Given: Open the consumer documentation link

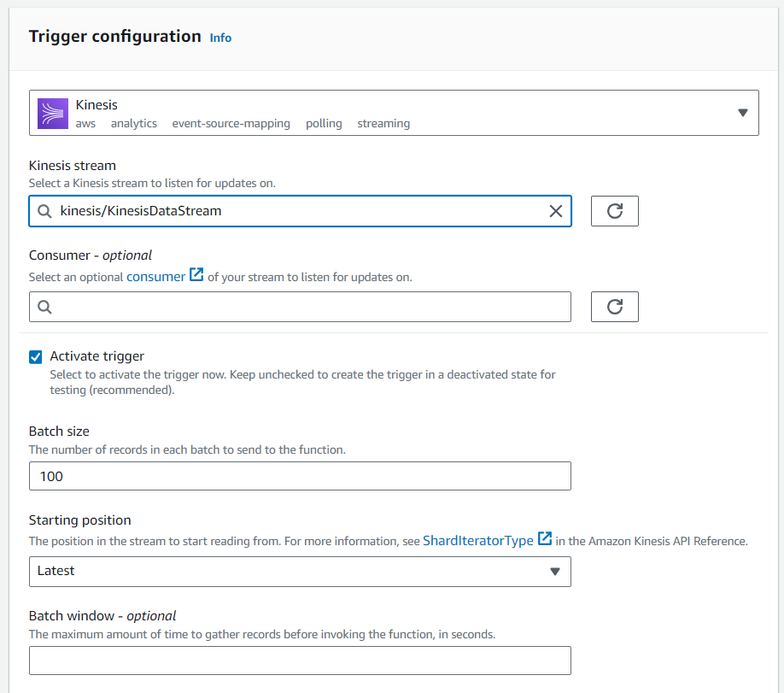Looking at the screenshot, I should (x=155, y=277).
